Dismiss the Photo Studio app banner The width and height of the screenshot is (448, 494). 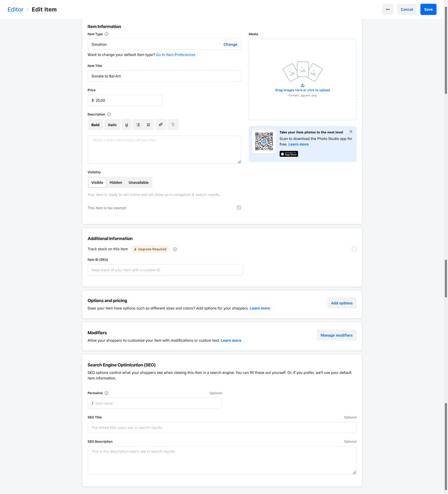click(351, 132)
